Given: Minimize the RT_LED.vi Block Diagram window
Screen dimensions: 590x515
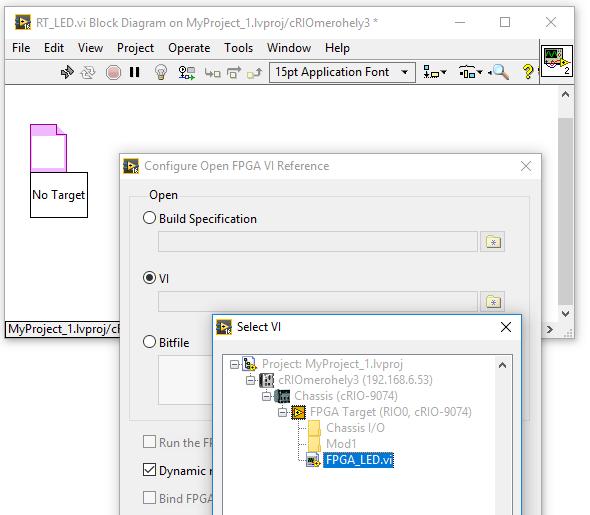Looking at the screenshot, I should [459, 22].
